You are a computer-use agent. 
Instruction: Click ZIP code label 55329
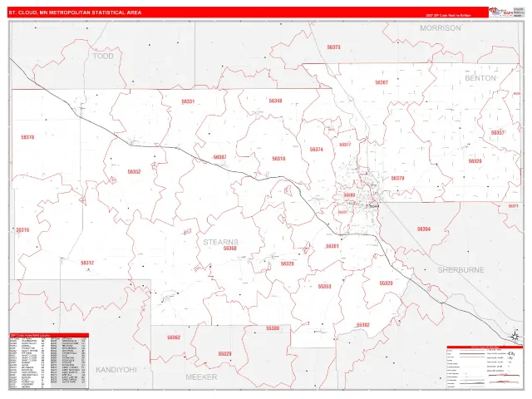coord(224,353)
